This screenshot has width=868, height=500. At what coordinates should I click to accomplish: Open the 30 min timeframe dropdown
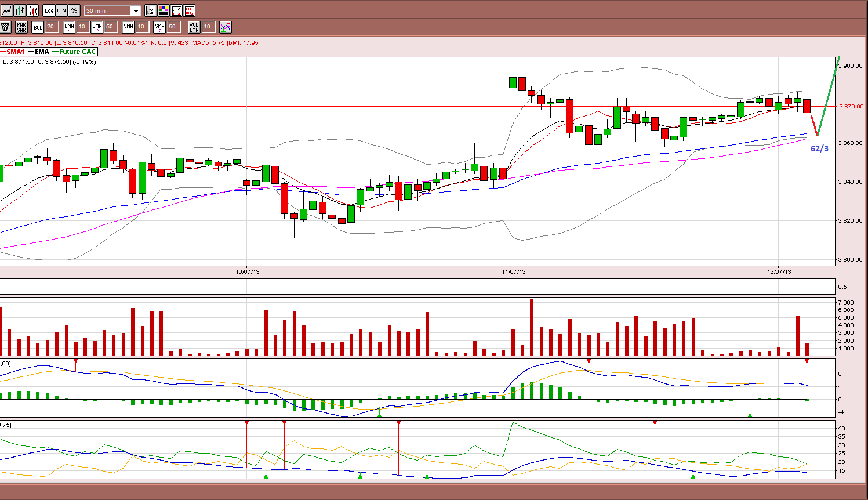click(112, 10)
